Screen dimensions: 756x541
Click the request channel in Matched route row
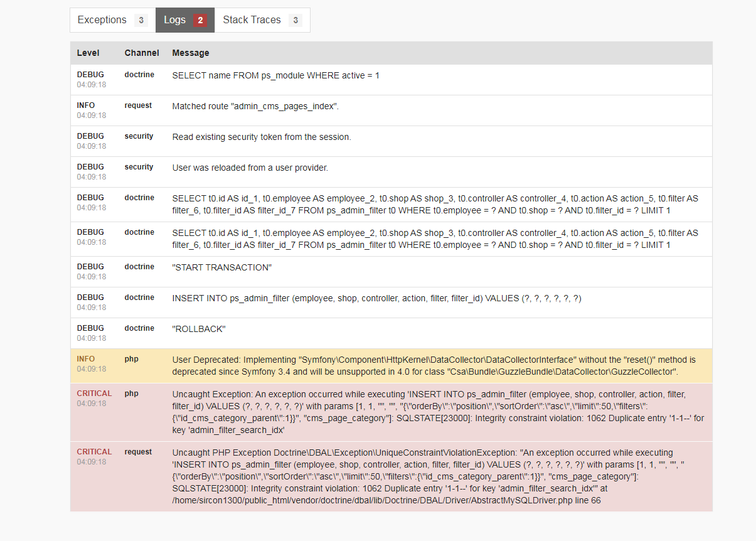138,105
